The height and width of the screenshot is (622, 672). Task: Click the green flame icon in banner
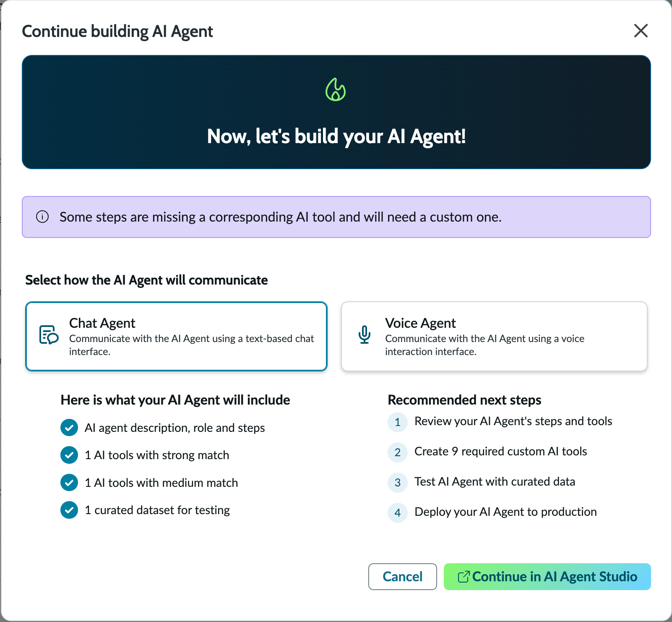point(336,89)
